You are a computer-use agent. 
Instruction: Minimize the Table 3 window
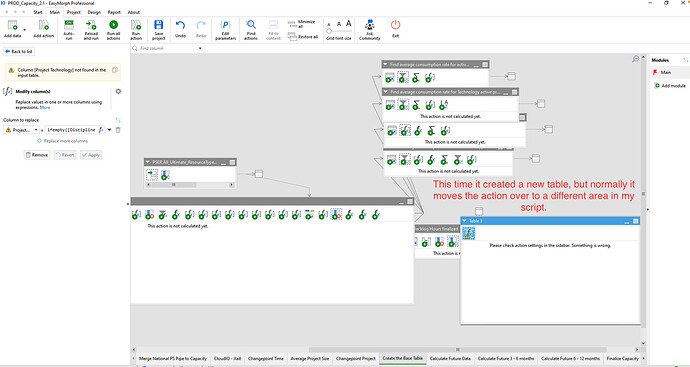click(627, 221)
